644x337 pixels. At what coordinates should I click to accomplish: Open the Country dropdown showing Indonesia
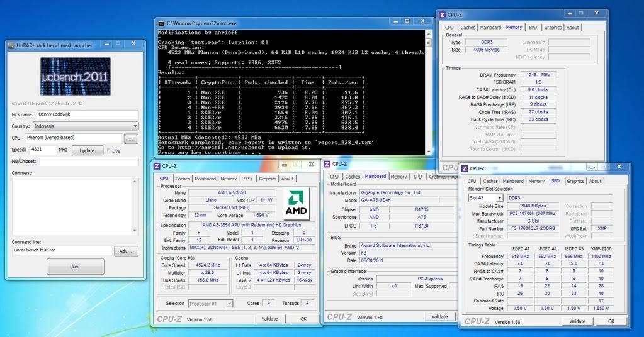click(x=86, y=126)
